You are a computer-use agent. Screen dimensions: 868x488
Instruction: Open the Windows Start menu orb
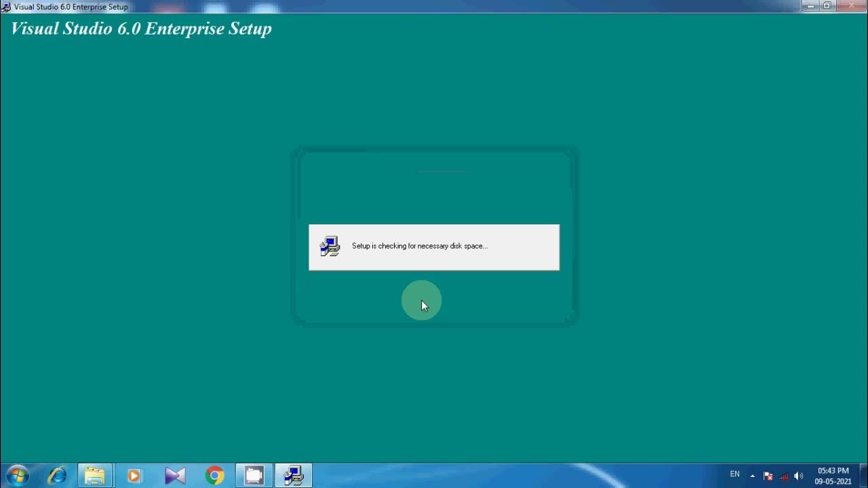click(17, 476)
